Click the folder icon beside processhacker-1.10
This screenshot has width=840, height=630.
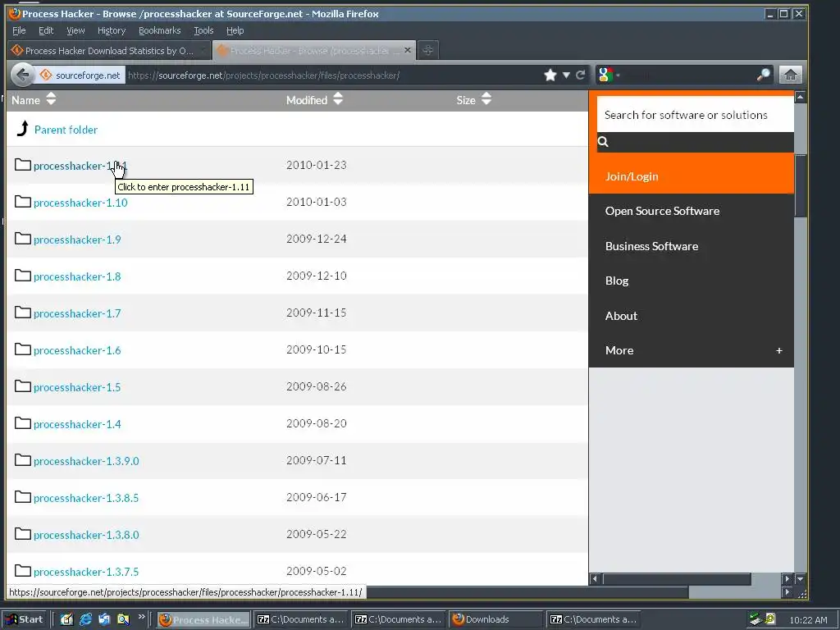tap(22, 202)
